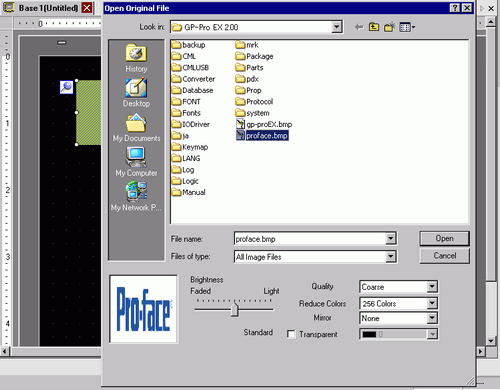
Task: Click the Cancel button
Action: tap(444, 256)
